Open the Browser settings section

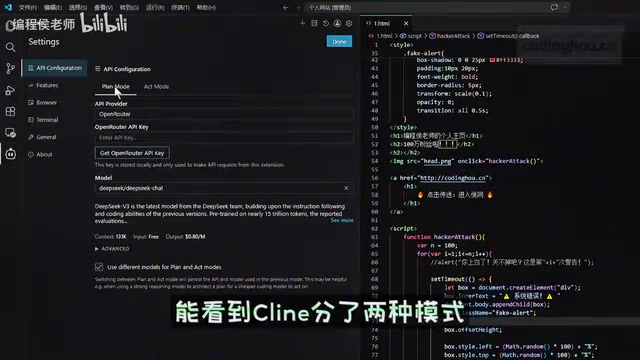(x=42, y=102)
